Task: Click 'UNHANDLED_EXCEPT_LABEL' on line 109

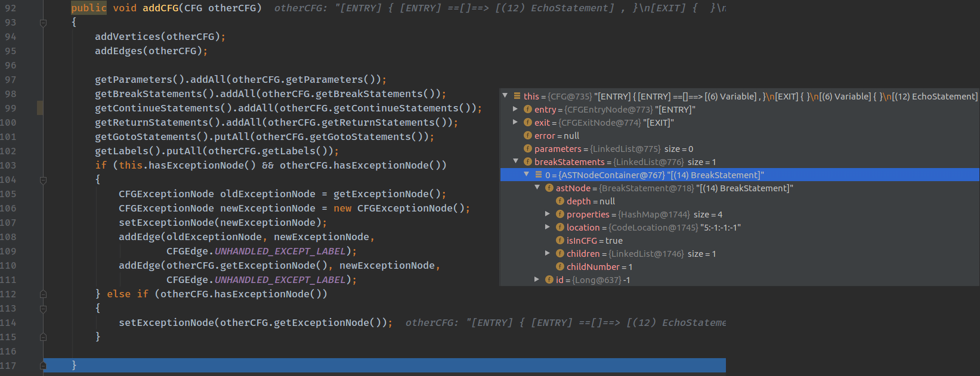Action: pos(280,251)
